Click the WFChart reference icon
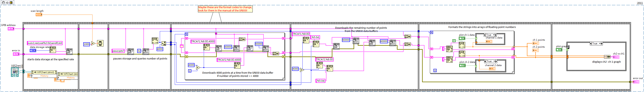644x92 pixels. 15,72
